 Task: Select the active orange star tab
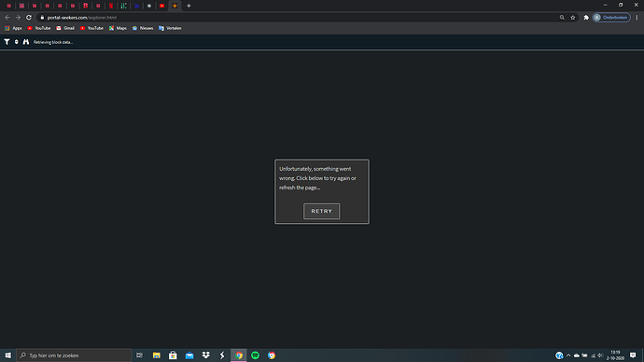tap(175, 6)
